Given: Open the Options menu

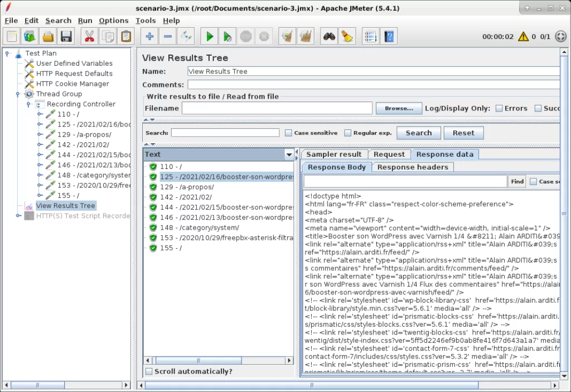Looking at the screenshot, I should [114, 21].
